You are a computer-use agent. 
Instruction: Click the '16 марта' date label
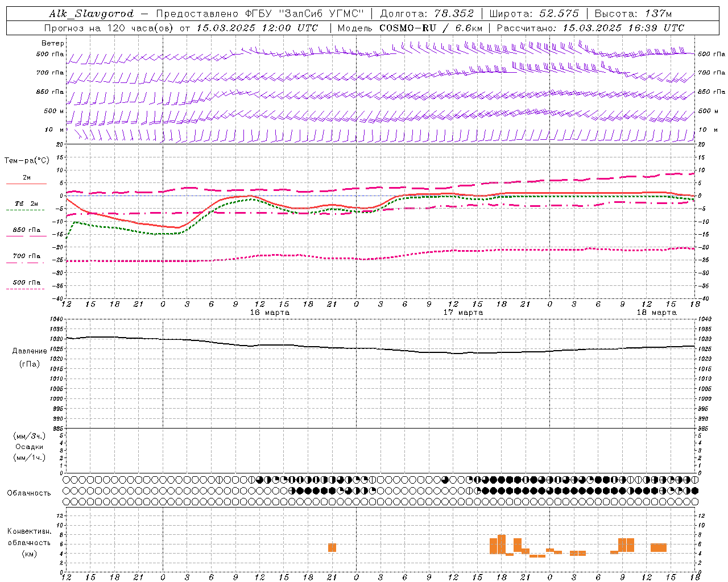[x=270, y=312]
